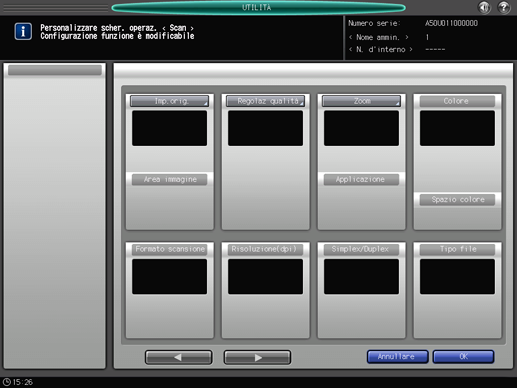Select the Tipo file label
517x388 pixels.
click(x=457, y=249)
